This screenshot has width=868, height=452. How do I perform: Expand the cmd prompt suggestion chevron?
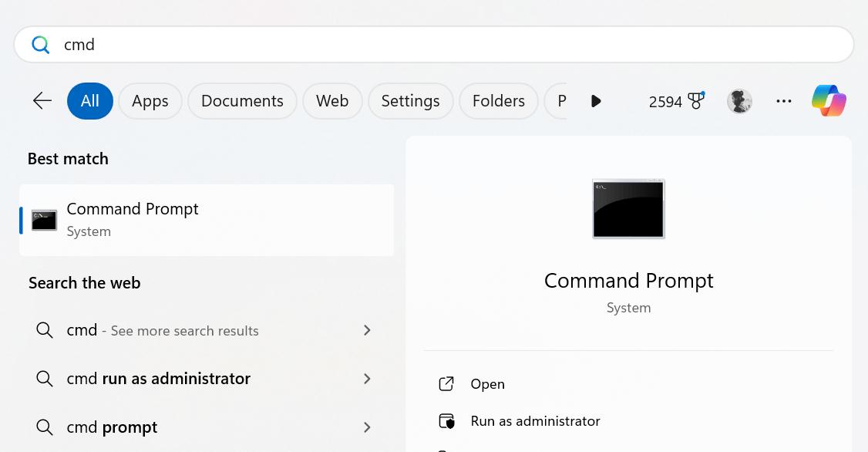point(368,427)
